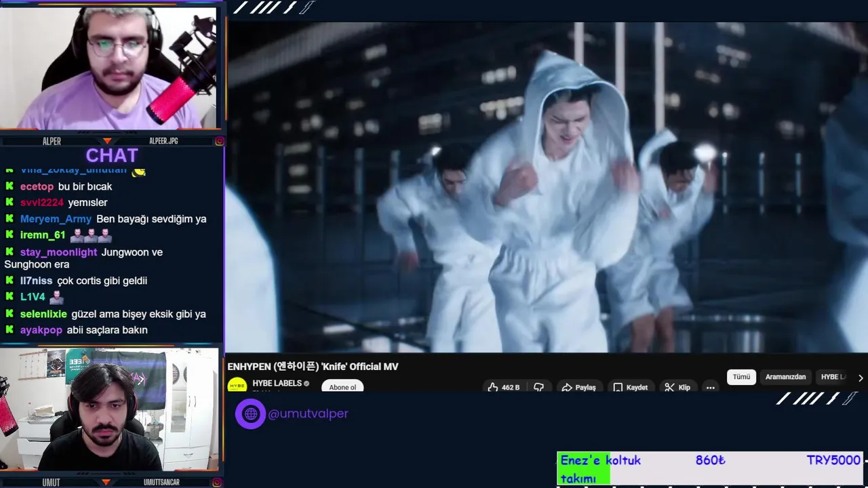Click the purple globe icon beside @umutvalper

(251, 413)
